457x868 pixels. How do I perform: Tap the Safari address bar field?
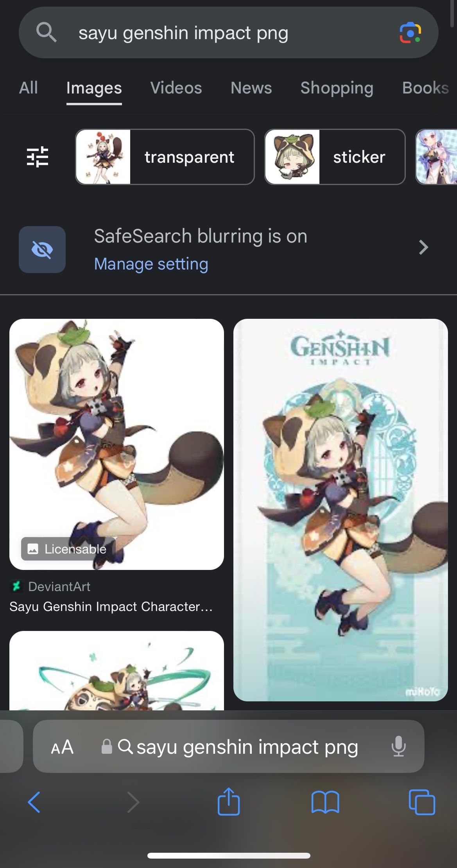(x=229, y=746)
